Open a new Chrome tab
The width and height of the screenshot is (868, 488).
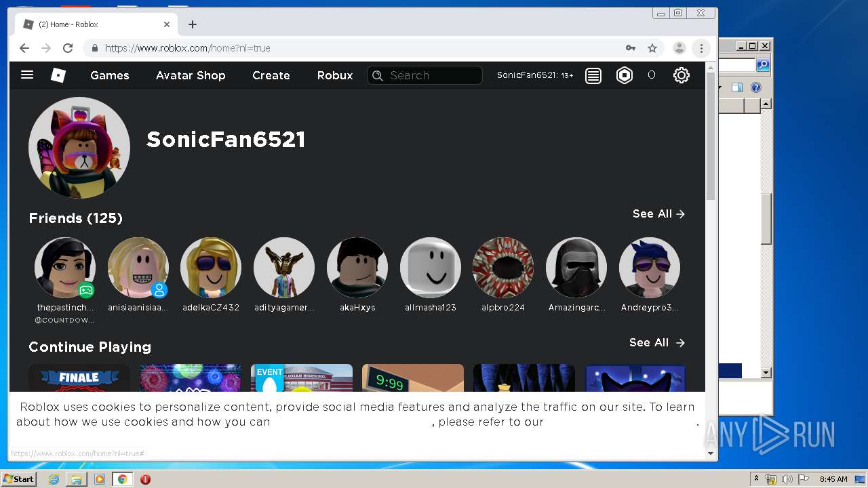click(193, 24)
